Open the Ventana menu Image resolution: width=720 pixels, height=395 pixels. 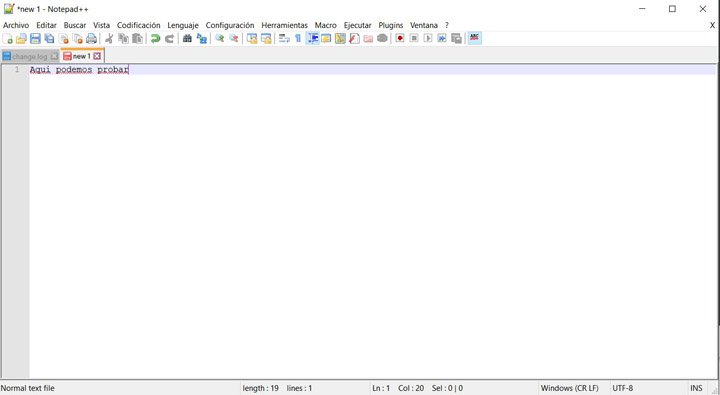click(x=424, y=25)
